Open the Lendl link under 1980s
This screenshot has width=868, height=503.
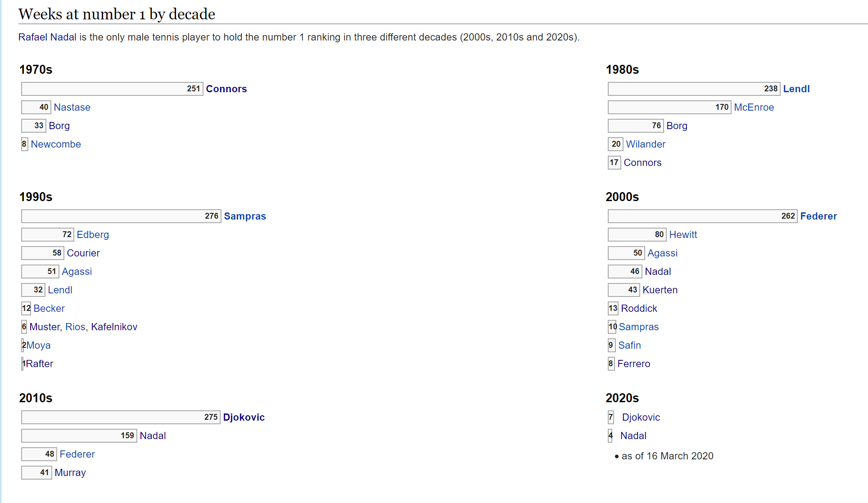[x=796, y=89]
